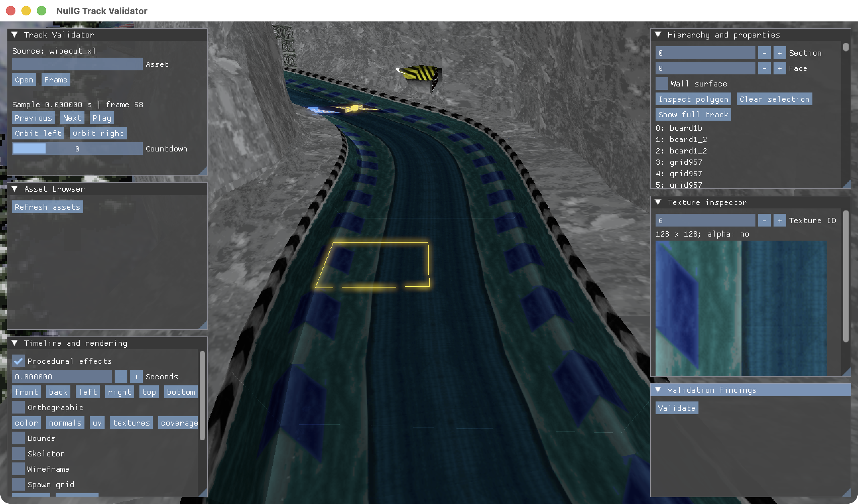The image size is (858, 504).
Task: Select coverage render mode
Action: pyautogui.click(x=178, y=423)
